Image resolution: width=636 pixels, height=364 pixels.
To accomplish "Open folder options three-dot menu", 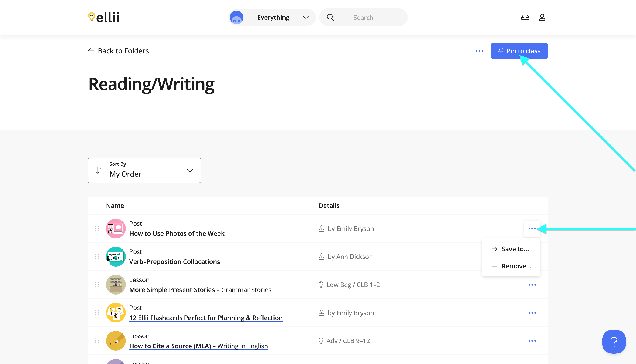I will pos(479,51).
